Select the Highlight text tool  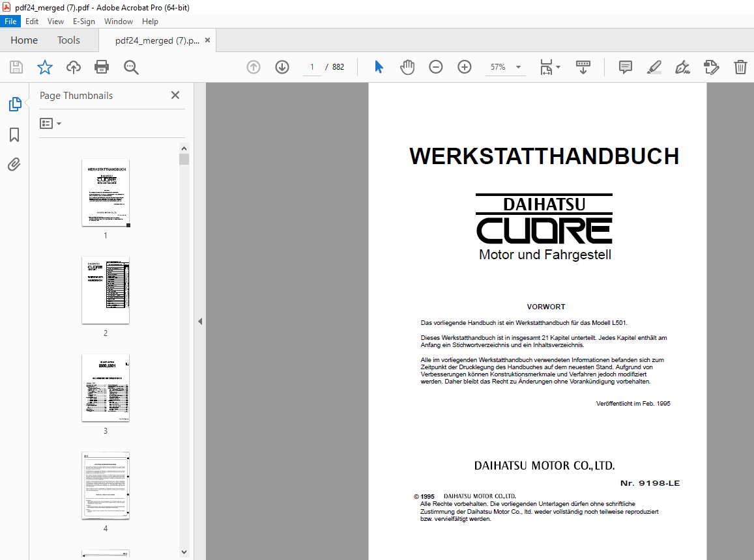pos(654,67)
